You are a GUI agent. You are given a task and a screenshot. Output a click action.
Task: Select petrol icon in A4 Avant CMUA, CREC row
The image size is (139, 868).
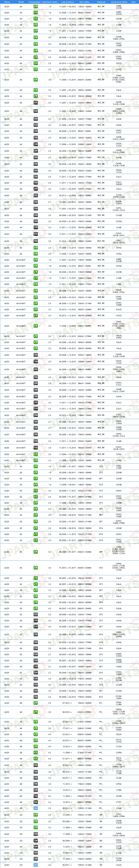pos(36,336)
